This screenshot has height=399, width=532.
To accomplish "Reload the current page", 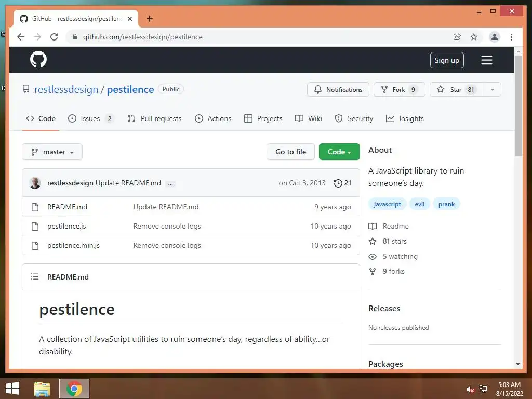I will pyautogui.click(x=54, y=37).
